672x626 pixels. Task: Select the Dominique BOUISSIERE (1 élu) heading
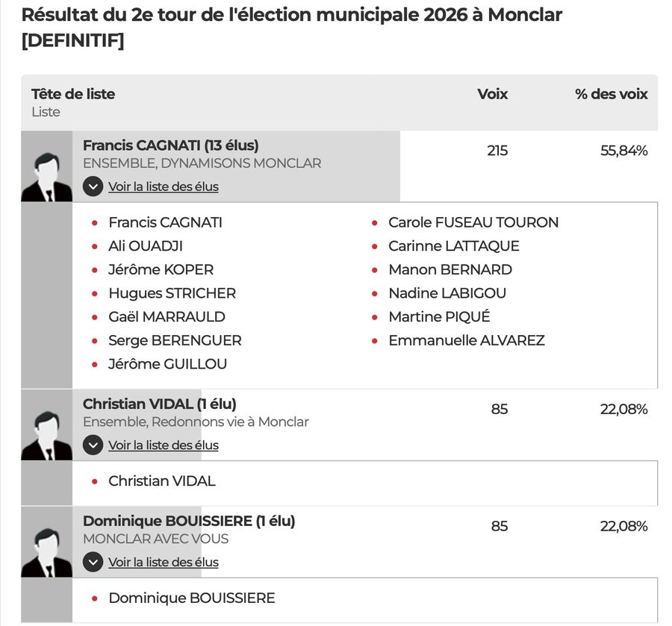[x=189, y=521]
